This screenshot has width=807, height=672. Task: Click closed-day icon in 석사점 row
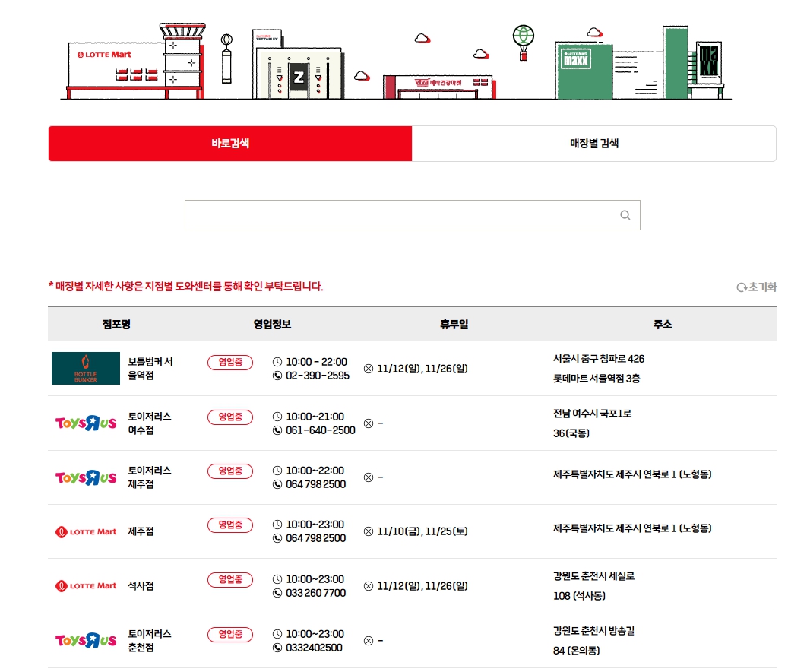coord(369,586)
